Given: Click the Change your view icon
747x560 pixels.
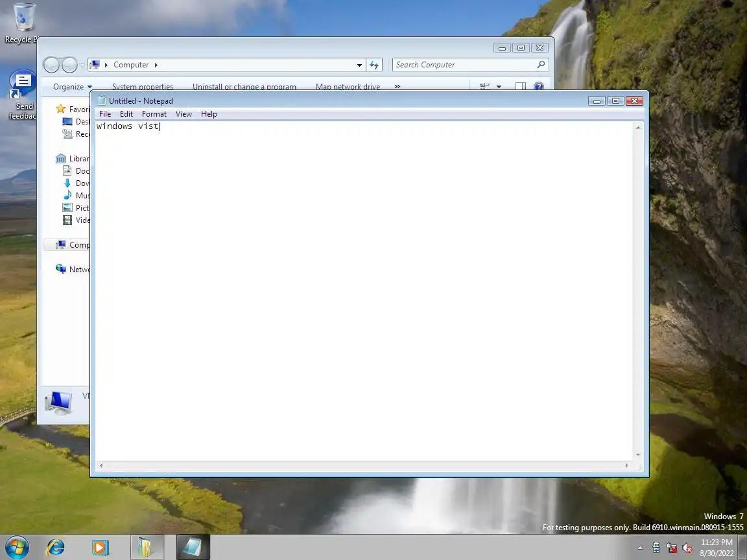Looking at the screenshot, I should pos(485,86).
